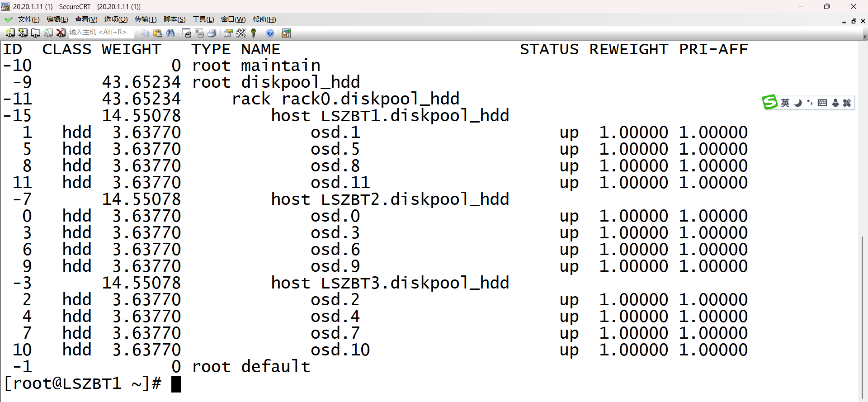The image size is (868, 402).
Task: Click the Reconnect session toolbar icon
Action: tap(48, 33)
